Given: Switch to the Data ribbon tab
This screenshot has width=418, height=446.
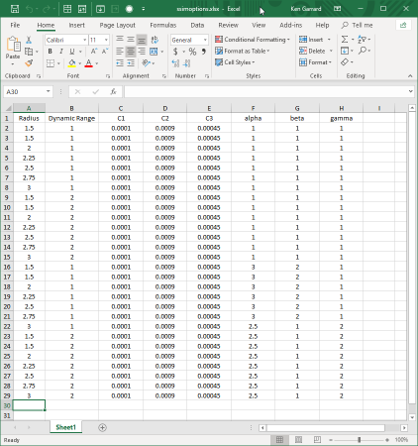Looking at the screenshot, I should coord(197,25).
